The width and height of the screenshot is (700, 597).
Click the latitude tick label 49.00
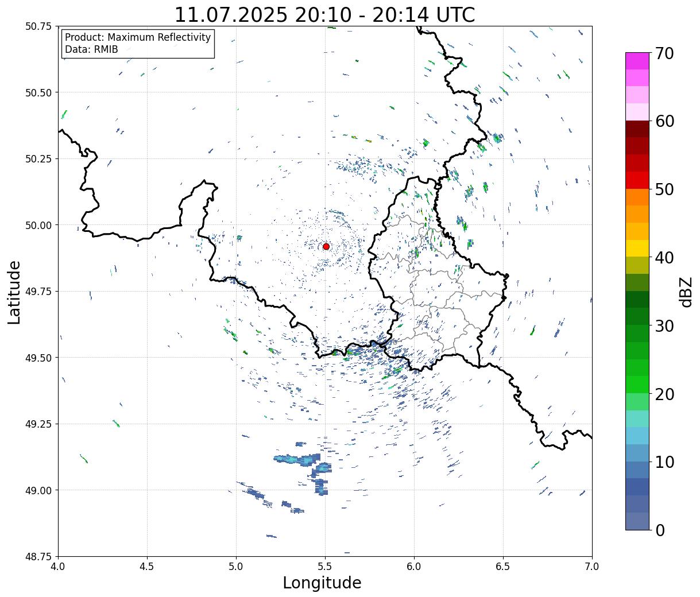pyautogui.click(x=38, y=490)
